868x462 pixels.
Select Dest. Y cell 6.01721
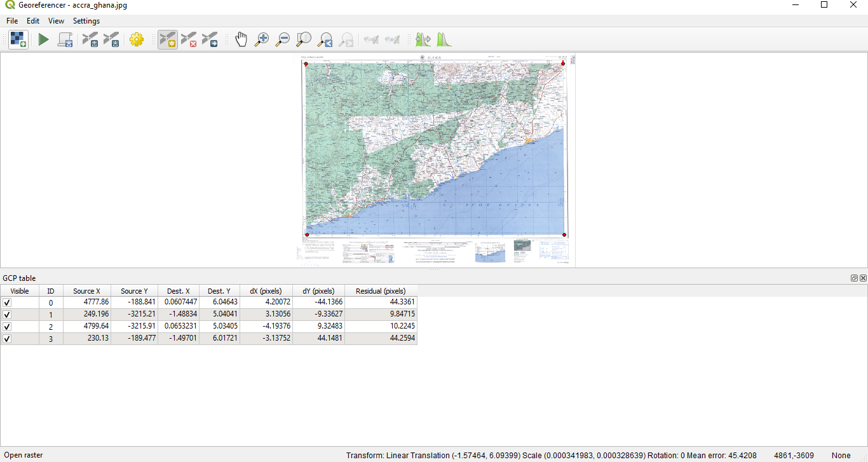(219, 339)
